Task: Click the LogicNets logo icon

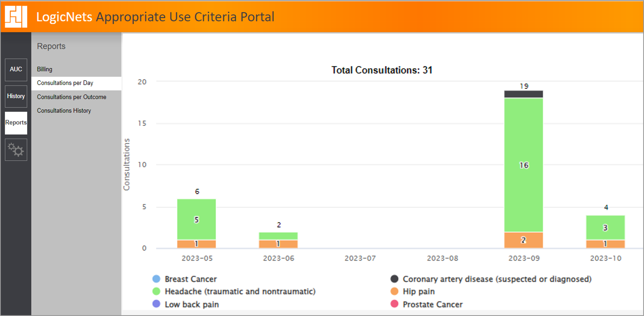Action: [x=16, y=17]
